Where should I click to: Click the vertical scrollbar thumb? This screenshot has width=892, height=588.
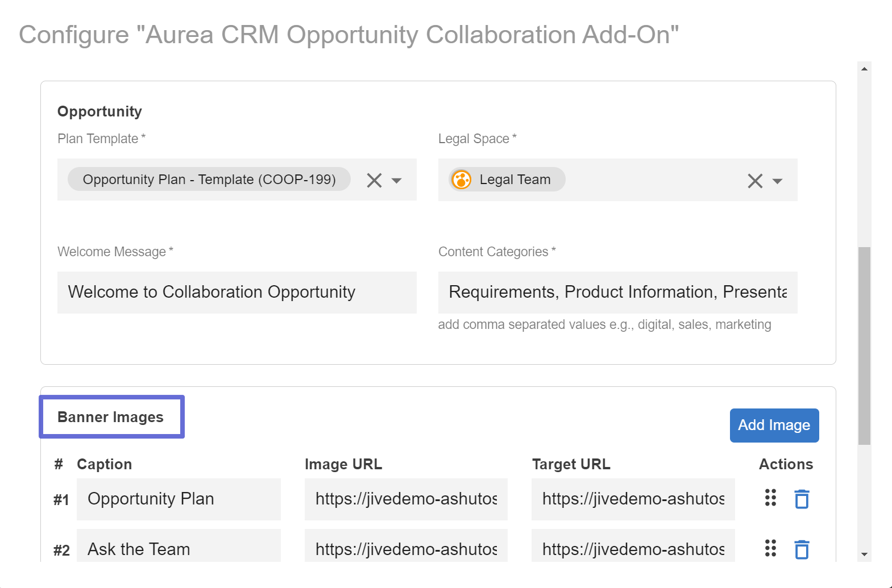pos(864,345)
